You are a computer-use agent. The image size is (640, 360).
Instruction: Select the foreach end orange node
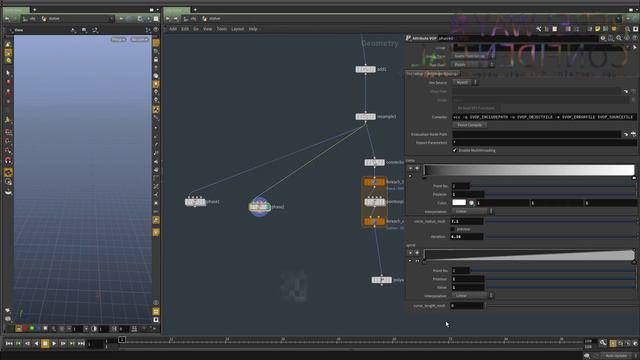(374, 221)
